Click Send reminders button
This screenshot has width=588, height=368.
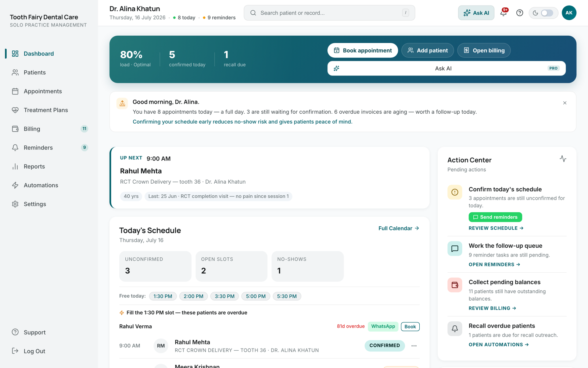tap(495, 217)
